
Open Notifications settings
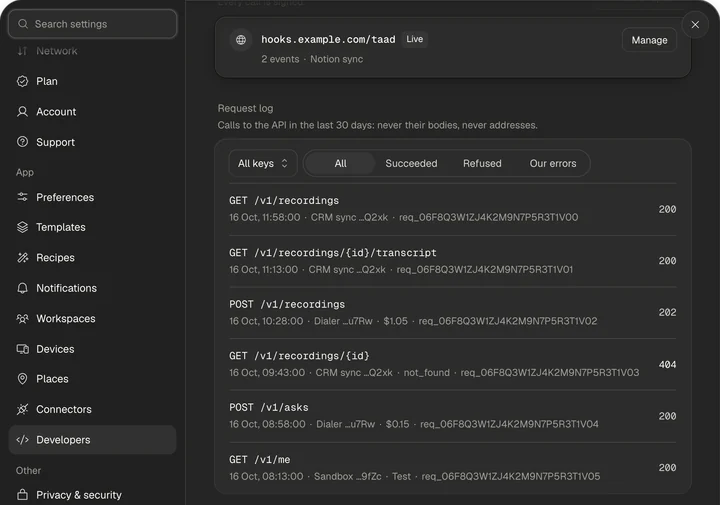(x=92, y=288)
